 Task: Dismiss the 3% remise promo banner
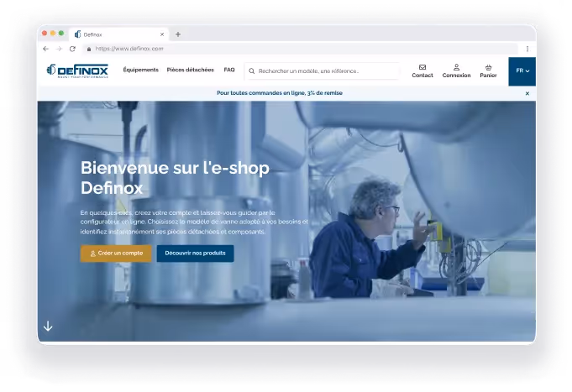coord(527,93)
